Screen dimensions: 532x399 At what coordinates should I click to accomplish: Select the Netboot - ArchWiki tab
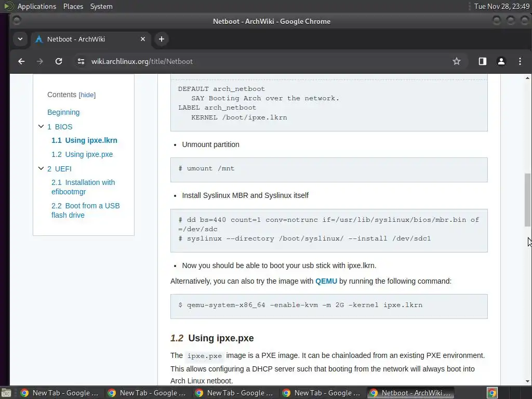(90, 39)
